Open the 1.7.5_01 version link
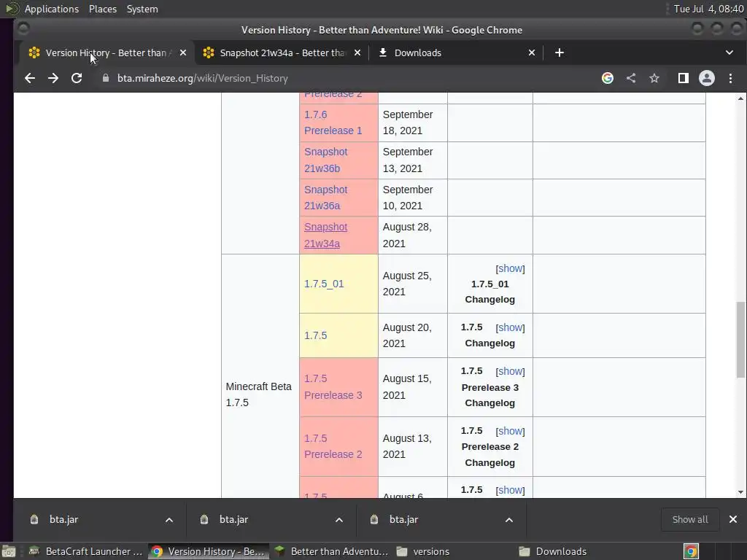747x560 pixels. (x=324, y=284)
